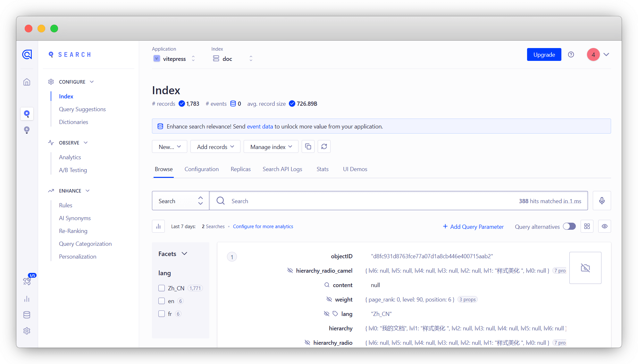Click the microphone voice search icon
Image resolution: width=638 pixels, height=364 pixels.
pyautogui.click(x=602, y=201)
